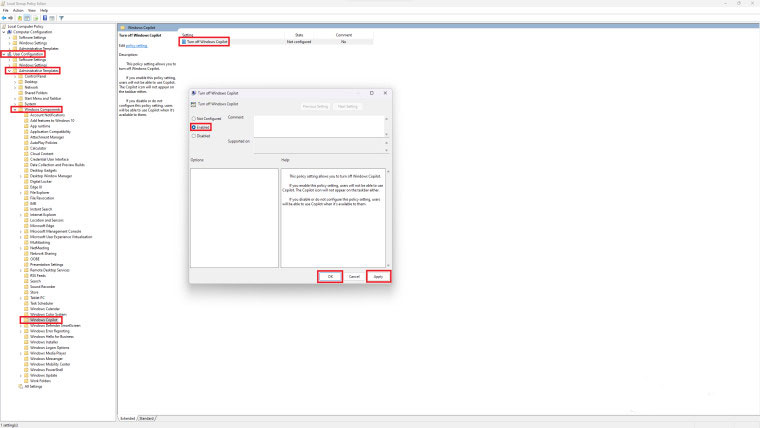Expand the Start Menu and Taskbar folder

15,98
